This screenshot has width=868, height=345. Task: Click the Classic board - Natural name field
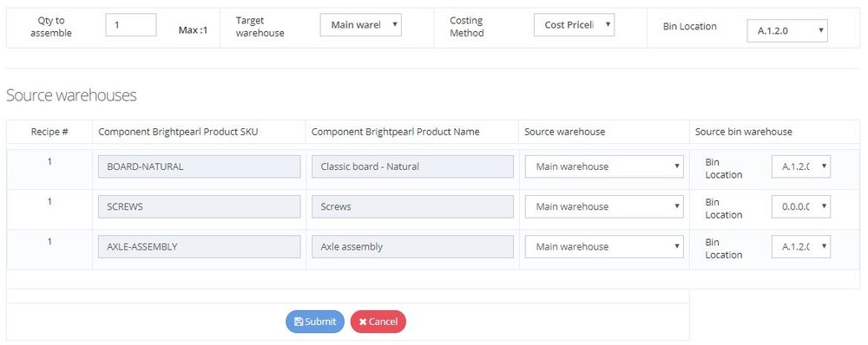[x=412, y=166]
